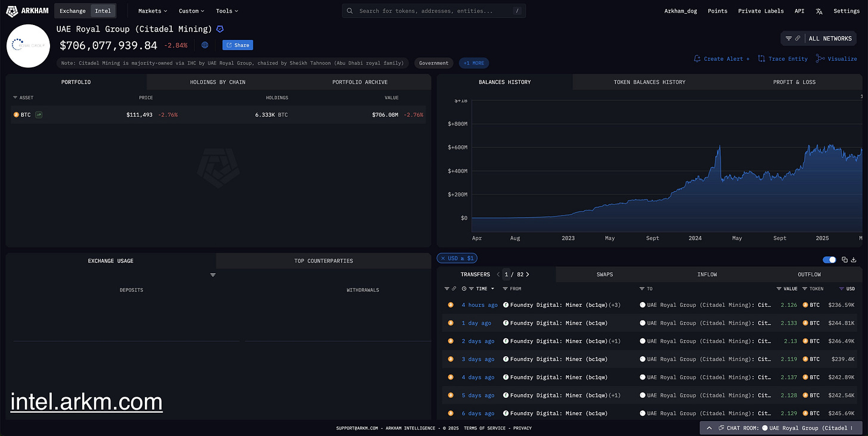Open the globe website icon beside balance

pyautogui.click(x=205, y=45)
